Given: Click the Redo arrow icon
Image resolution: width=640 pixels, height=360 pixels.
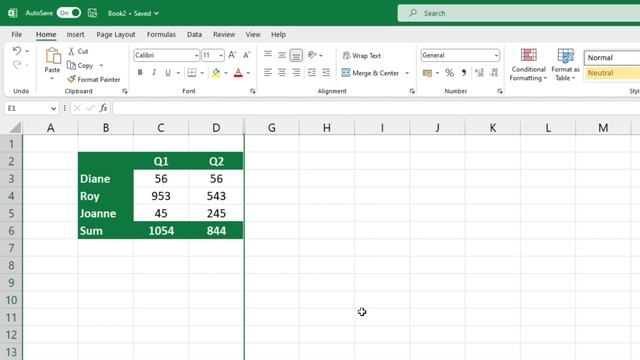Looking at the screenshot, I should coord(17,64).
